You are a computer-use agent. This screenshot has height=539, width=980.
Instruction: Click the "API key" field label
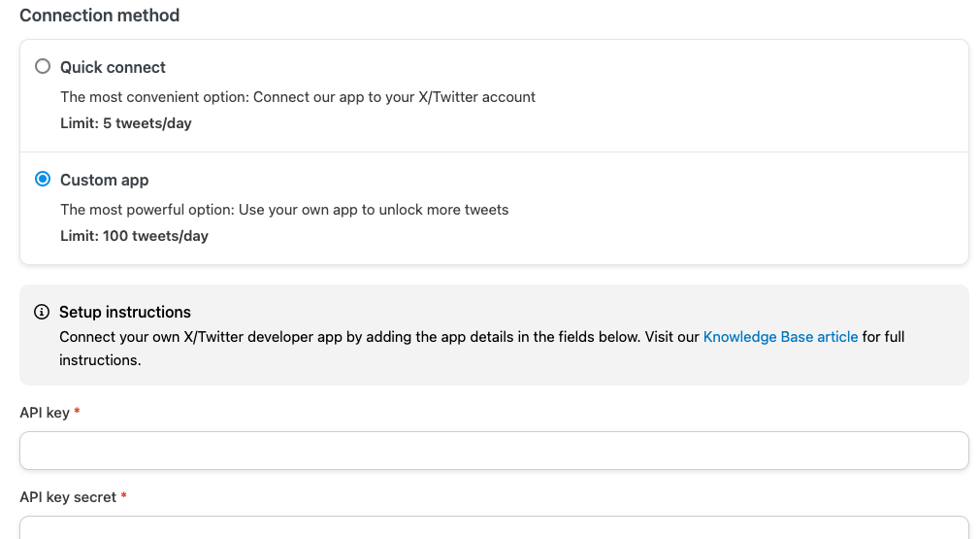(x=45, y=413)
